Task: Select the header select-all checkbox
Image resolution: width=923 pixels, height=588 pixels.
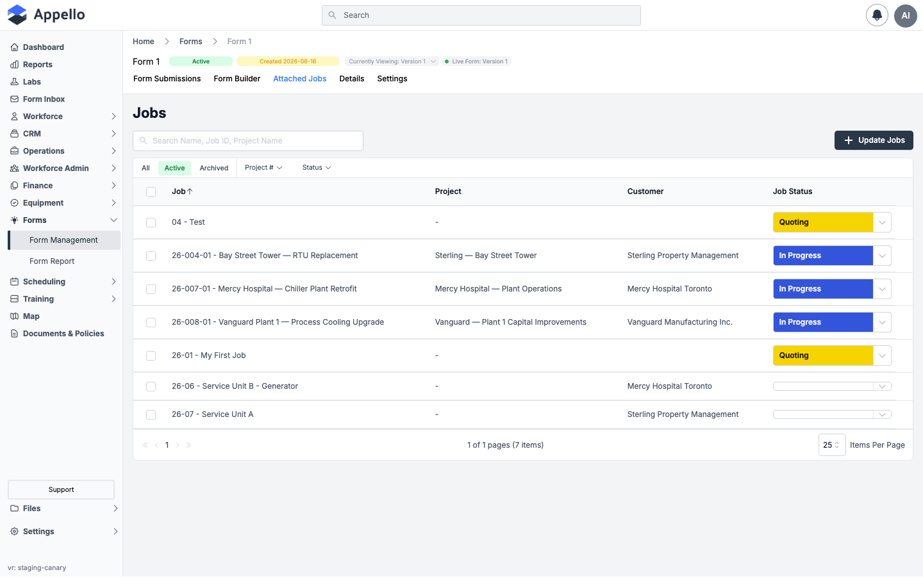Action: [x=151, y=192]
